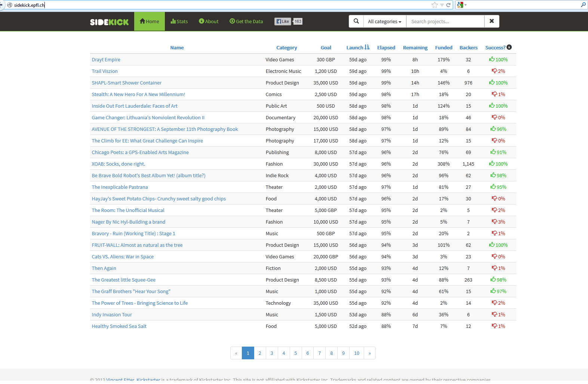Click the Launch sort order icon
This screenshot has height=384, width=588.
pos(367,47)
